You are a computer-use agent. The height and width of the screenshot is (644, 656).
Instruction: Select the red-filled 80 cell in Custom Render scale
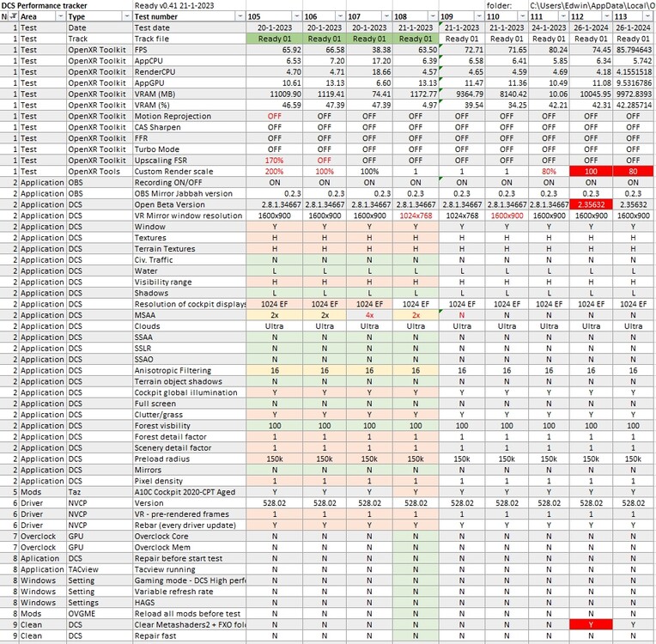coord(634,172)
